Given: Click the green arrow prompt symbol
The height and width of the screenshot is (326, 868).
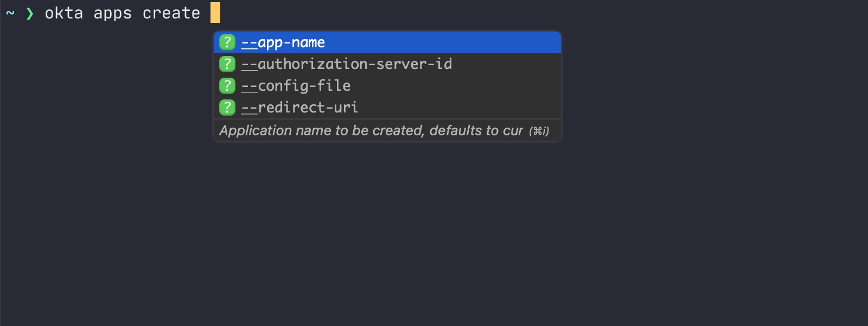Looking at the screenshot, I should [29, 12].
